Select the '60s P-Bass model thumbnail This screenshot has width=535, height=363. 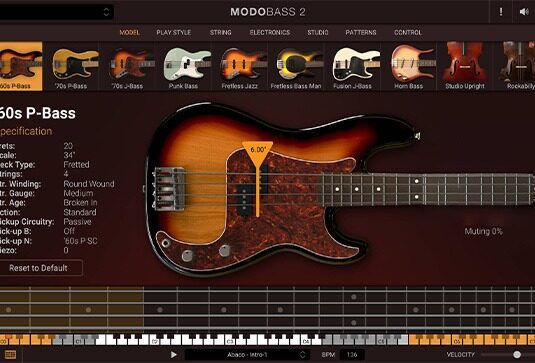tap(20, 66)
